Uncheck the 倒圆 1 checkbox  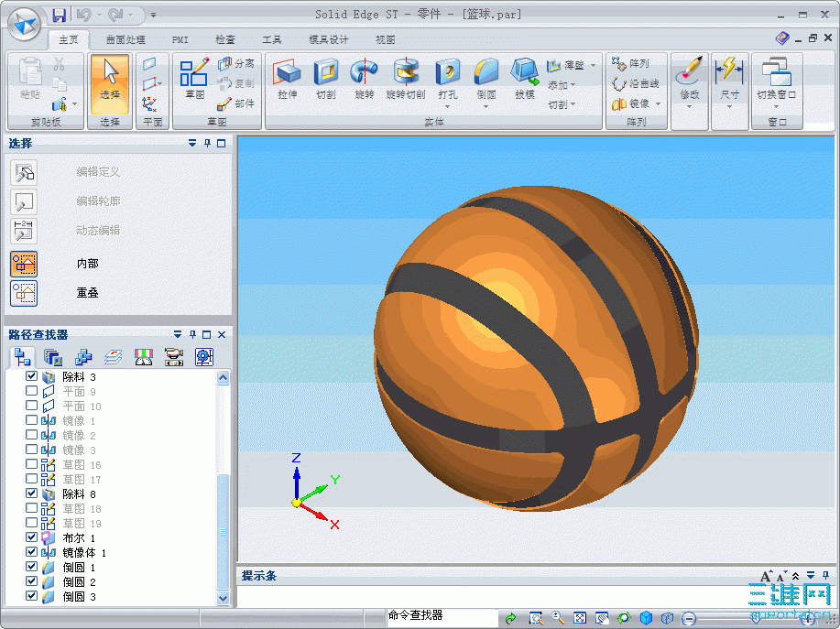[x=32, y=567]
